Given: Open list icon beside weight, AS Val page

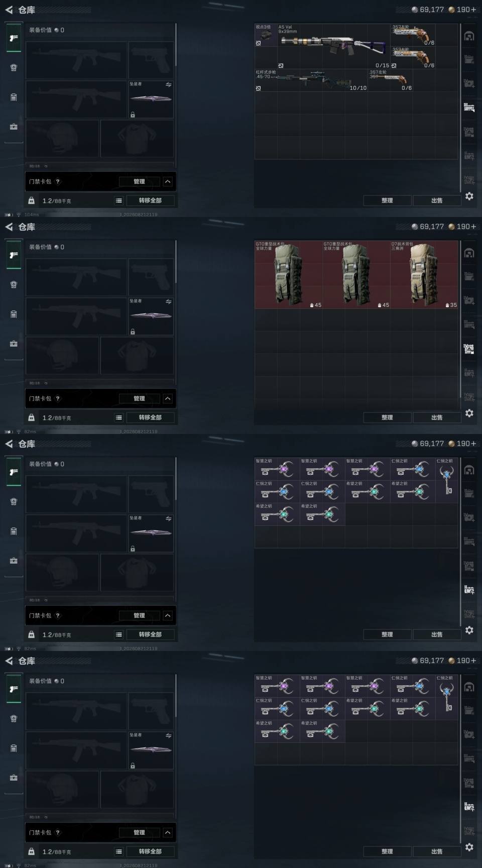Looking at the screenshot, I should click(119, 200).
